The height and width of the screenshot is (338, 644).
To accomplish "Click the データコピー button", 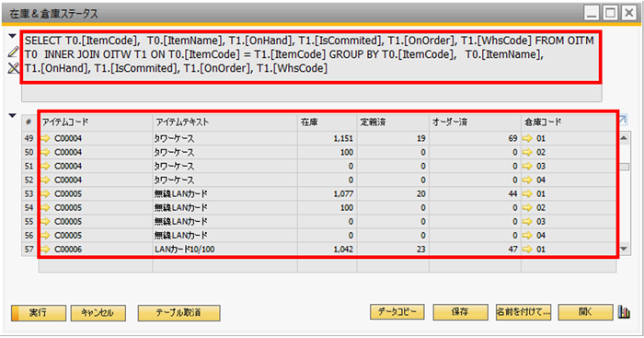I will [x=397, y=312].
